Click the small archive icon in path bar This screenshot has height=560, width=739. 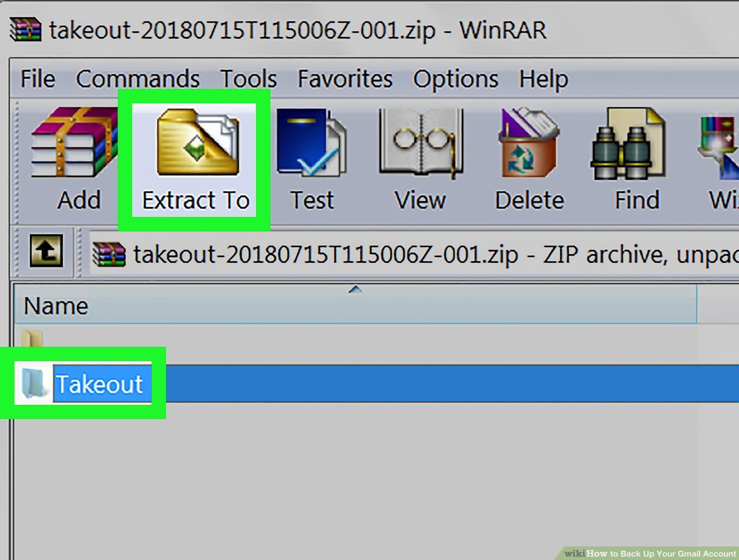[x=109, y=254]
